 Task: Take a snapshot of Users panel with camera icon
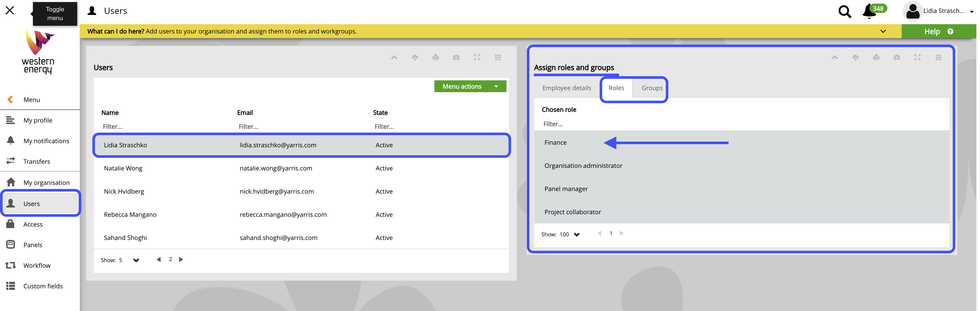[x=456, y=57]
